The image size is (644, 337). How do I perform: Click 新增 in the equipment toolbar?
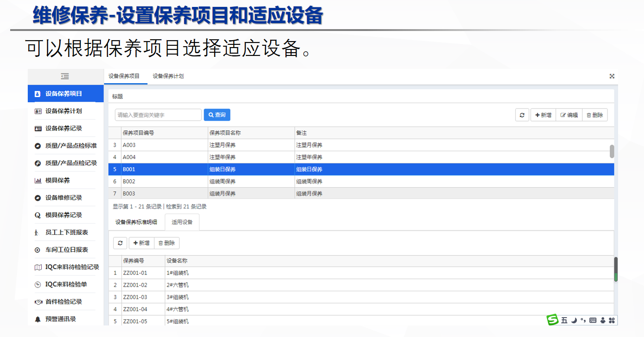coord(142,243)
